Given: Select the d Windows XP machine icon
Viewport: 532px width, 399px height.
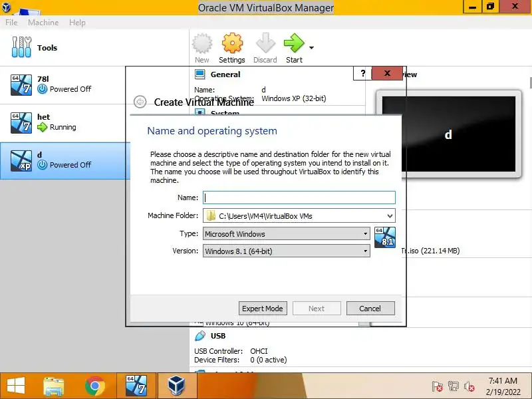Looking at the screenshot, I should 21,161.
